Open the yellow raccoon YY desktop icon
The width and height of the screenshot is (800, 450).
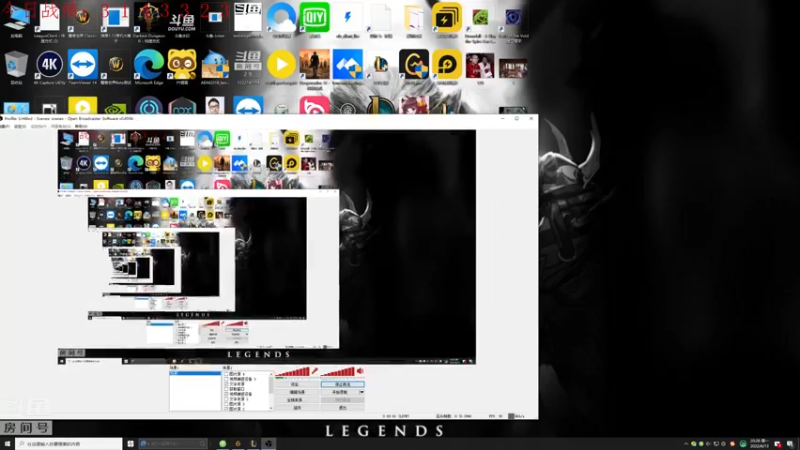tap(182, 65)
